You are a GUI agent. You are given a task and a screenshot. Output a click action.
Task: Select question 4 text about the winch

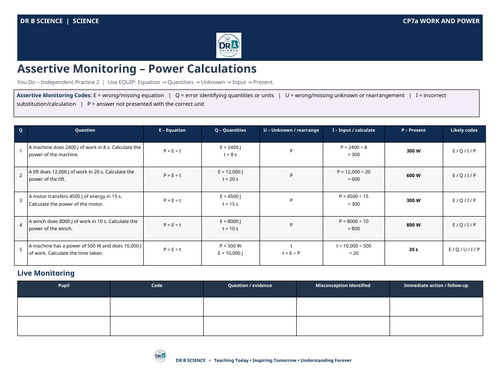[83, 225]
